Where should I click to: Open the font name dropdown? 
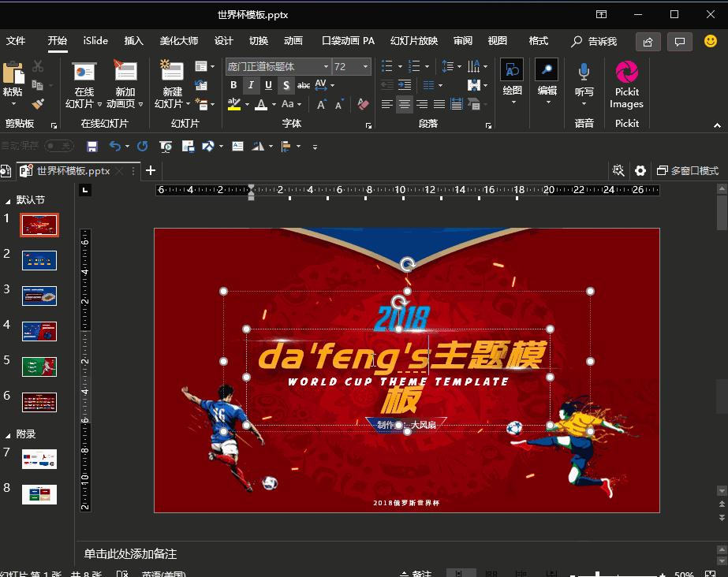(x=325, y=66)
